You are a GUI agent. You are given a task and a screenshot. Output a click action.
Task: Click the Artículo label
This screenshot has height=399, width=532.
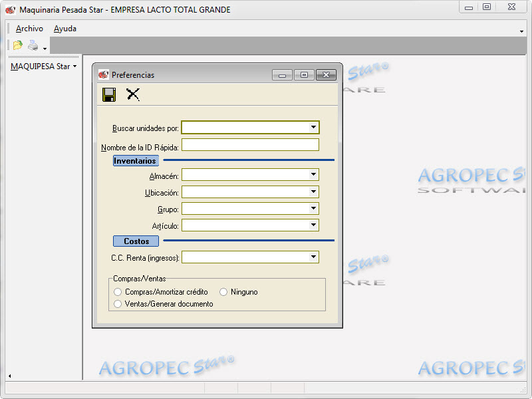pyautogui.click(x=165, y=226)
